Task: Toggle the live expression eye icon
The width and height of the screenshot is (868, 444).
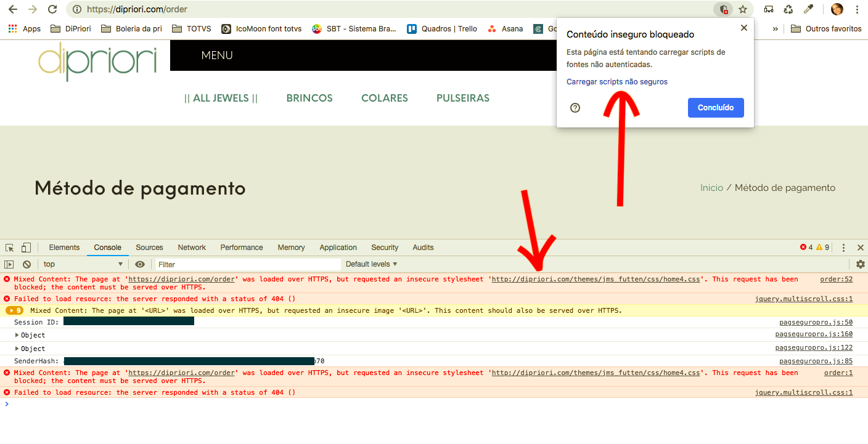Action: (140, 264)
